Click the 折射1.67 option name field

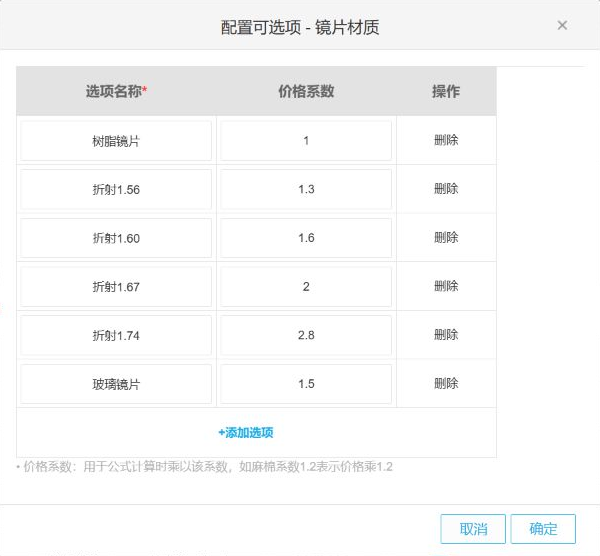click(x=116, y=286)
